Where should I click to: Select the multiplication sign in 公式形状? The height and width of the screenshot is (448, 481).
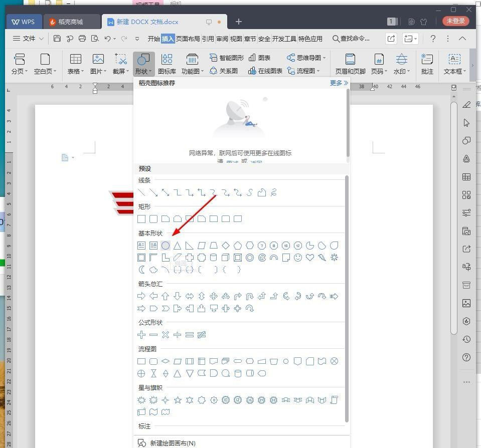165,335
